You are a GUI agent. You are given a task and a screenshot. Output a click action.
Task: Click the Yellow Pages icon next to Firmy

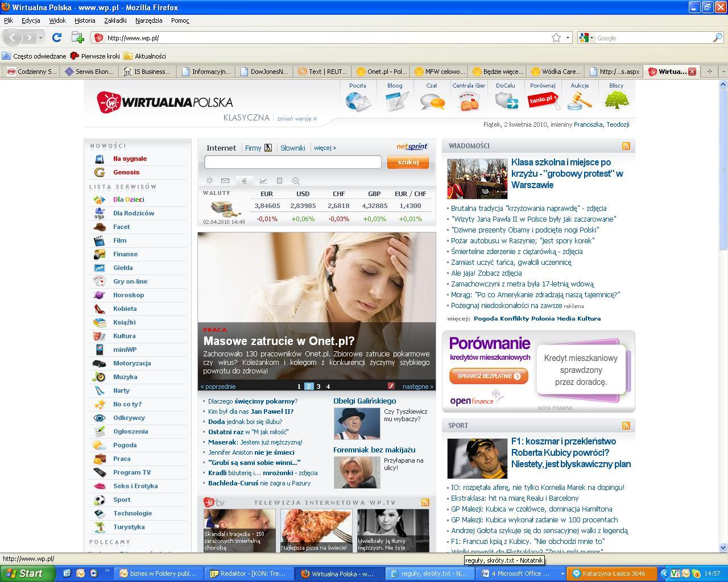[268, 148]
